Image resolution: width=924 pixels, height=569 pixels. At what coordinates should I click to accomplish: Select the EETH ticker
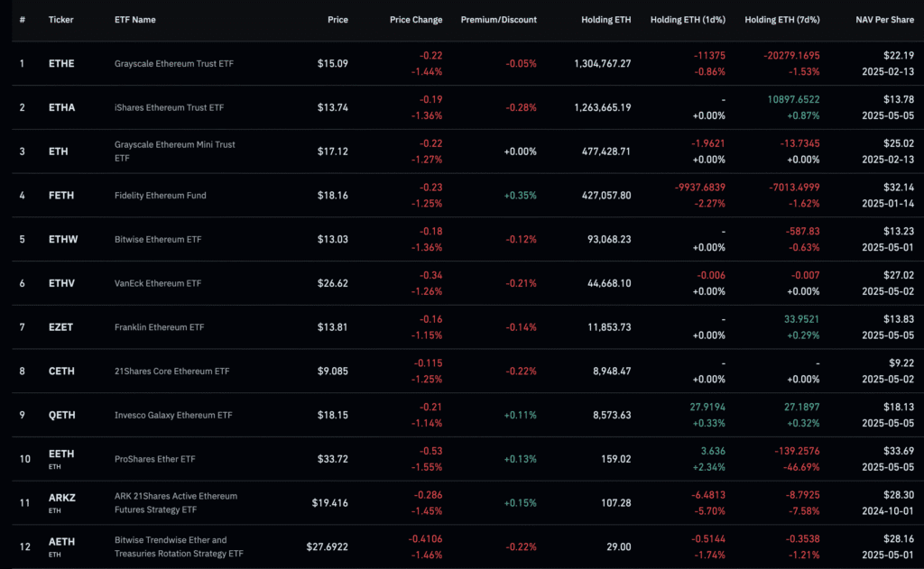coord(61,454)
